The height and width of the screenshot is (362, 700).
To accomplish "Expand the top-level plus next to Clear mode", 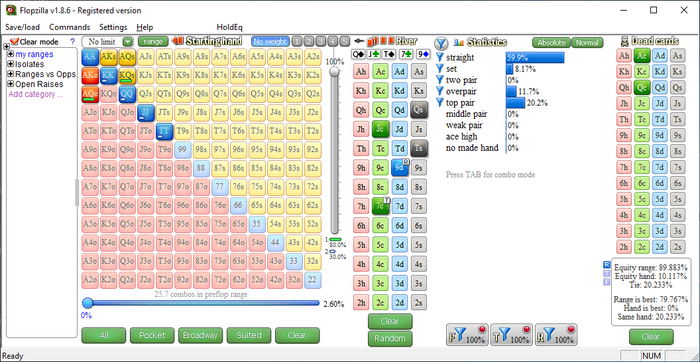I will 6,46.
